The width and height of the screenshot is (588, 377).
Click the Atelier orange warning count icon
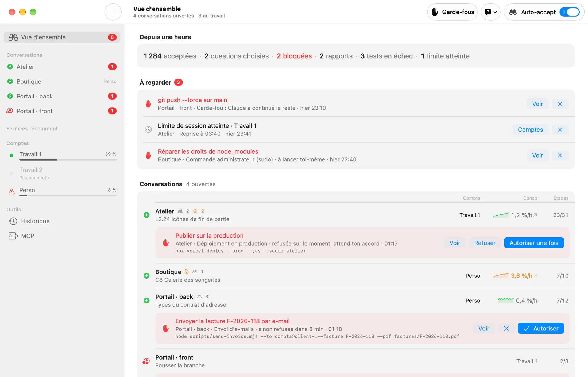tap(195, 211)
